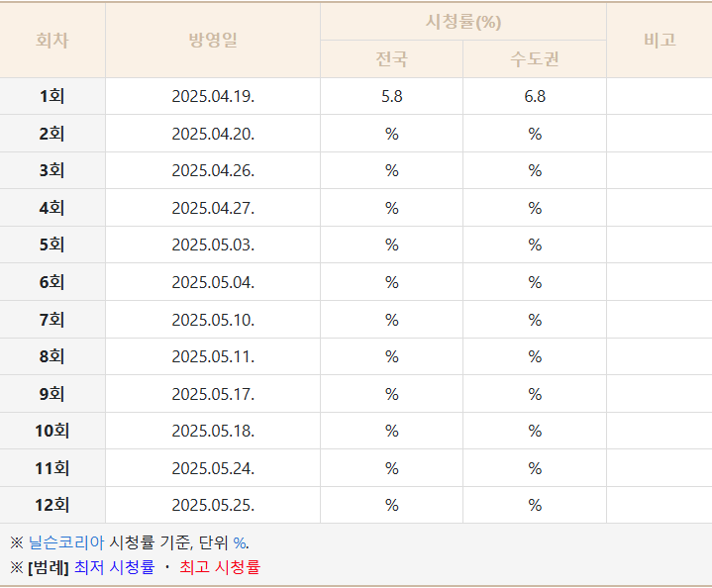Screen dimensions: 712x588
Task: Select the 회차 column header
Action: [x=52, y=40]
